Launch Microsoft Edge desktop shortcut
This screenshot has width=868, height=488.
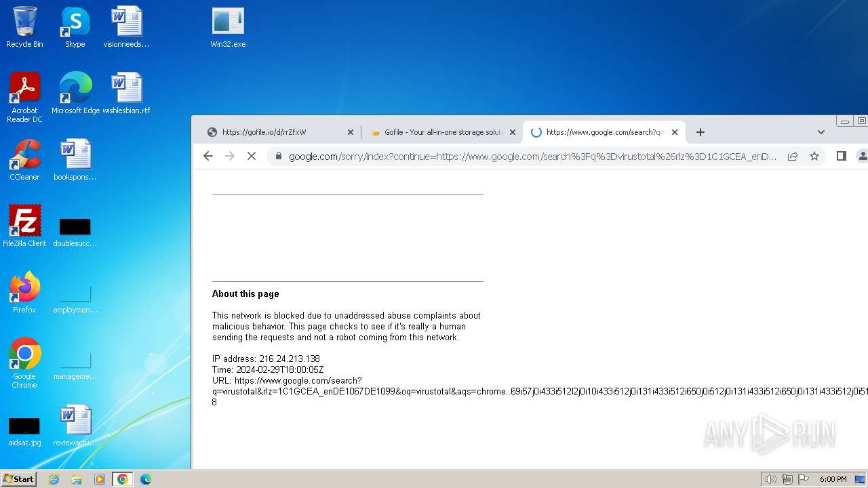(x=75, y=94)
